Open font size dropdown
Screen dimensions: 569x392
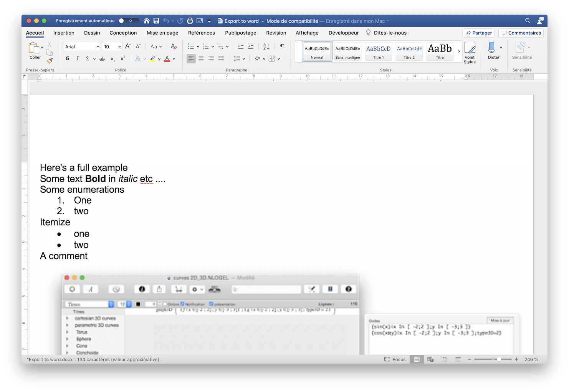(x=119, y=46)
